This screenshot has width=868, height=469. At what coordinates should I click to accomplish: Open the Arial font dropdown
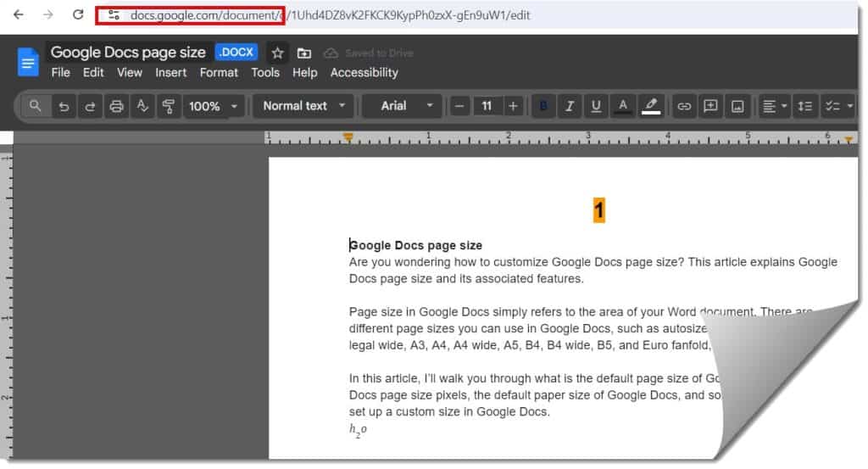tap(403, 106)
